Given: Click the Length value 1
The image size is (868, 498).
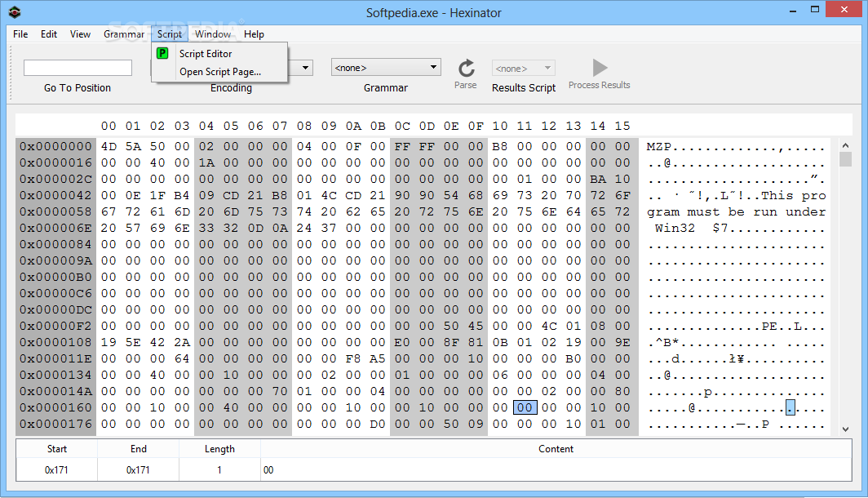Looking at the screenshot, I should pyautogui.click(x=219, y=469).
